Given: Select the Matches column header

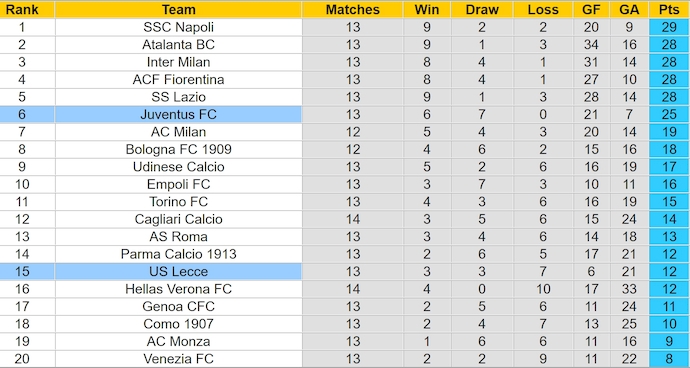Looking at the screenshot, I should tap(352, 10).
